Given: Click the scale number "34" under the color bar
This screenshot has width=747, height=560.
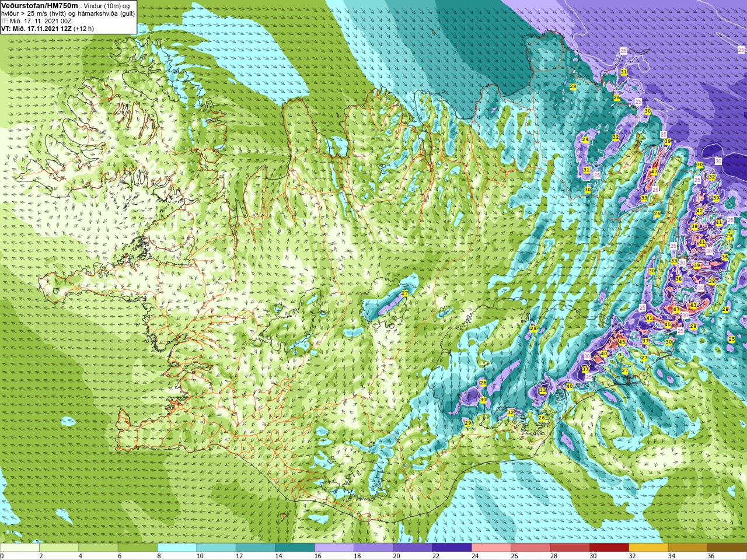Looking at the screenshot, I should [x=672, y=556].
